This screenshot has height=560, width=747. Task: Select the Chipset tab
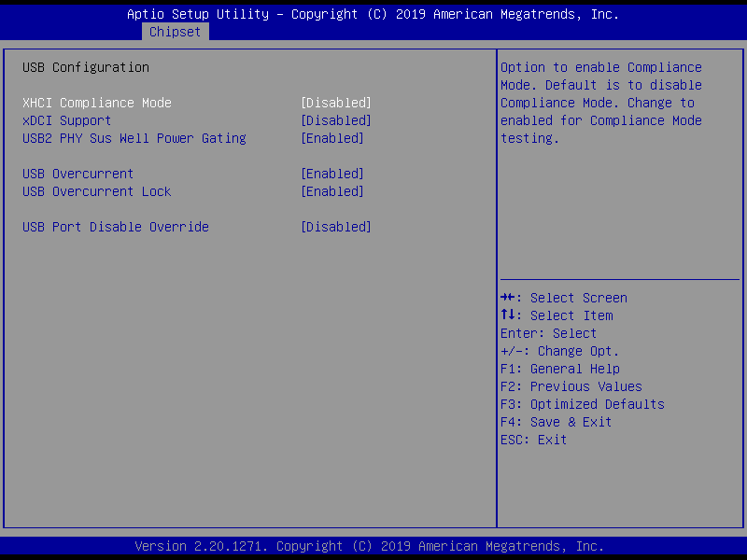175,32
